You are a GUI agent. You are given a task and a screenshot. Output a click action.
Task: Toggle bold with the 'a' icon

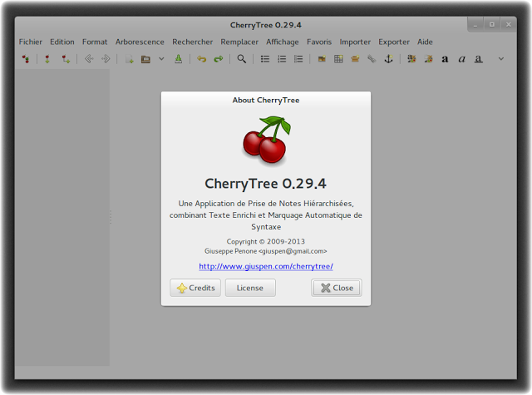(445, 59)
